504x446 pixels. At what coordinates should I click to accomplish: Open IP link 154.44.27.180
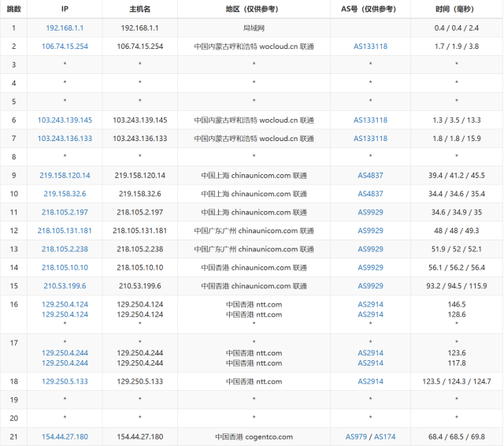click(x=65, y=437)
